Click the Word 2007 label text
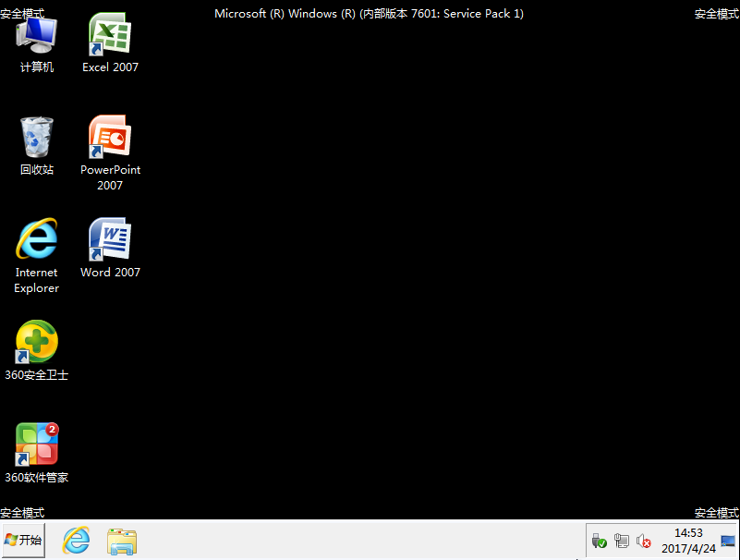 110,272
